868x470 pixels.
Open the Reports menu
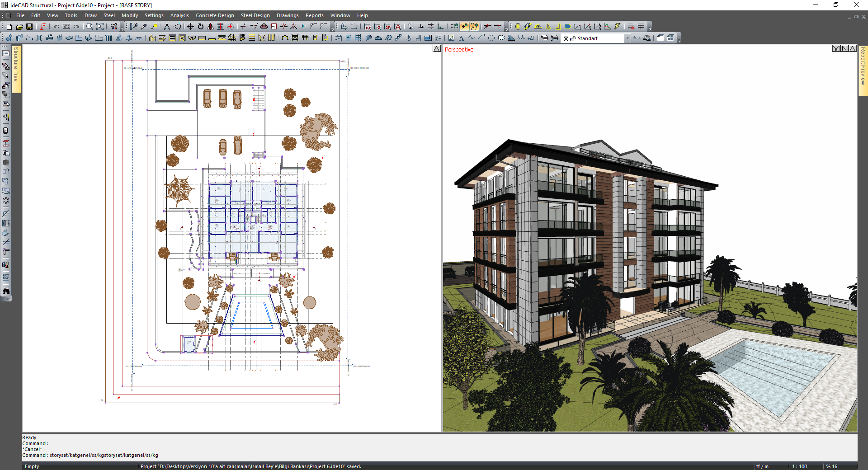(x=314, y=15)
